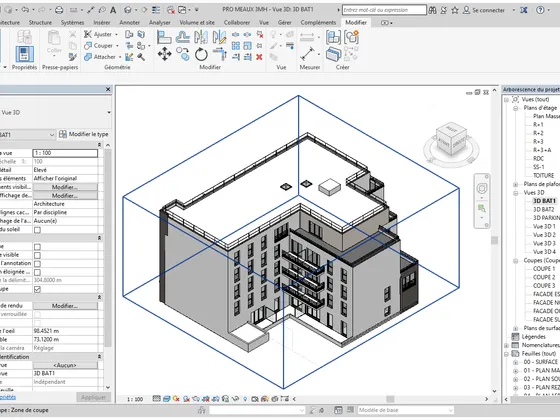Open the Help question mark icon
This screenshot has width=560, height=420.
[540, 10]
